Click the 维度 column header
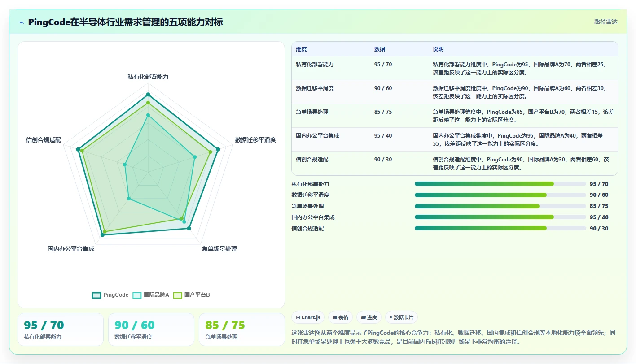The height and width of the screenshot is (364, 636). click(x=301, y=49)
